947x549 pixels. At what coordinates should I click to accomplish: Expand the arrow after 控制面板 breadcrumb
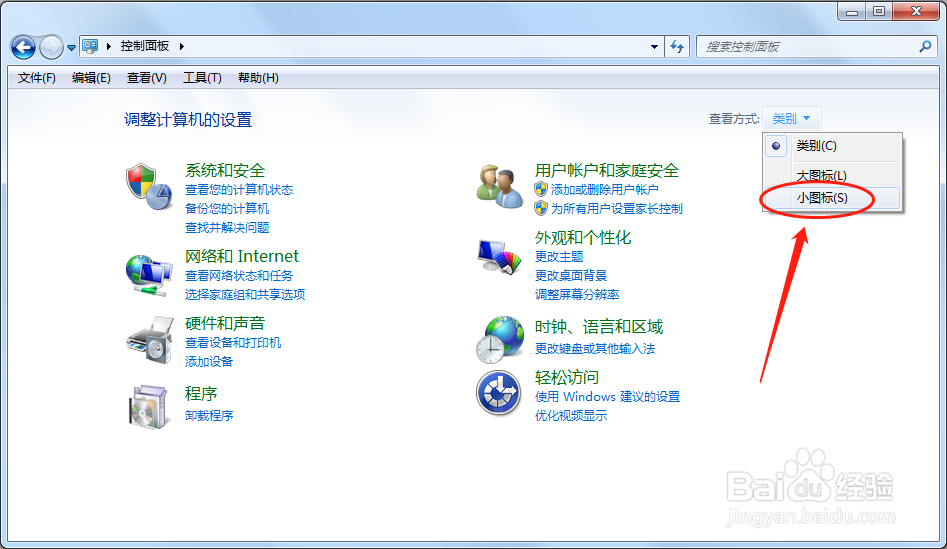point(181,46)
